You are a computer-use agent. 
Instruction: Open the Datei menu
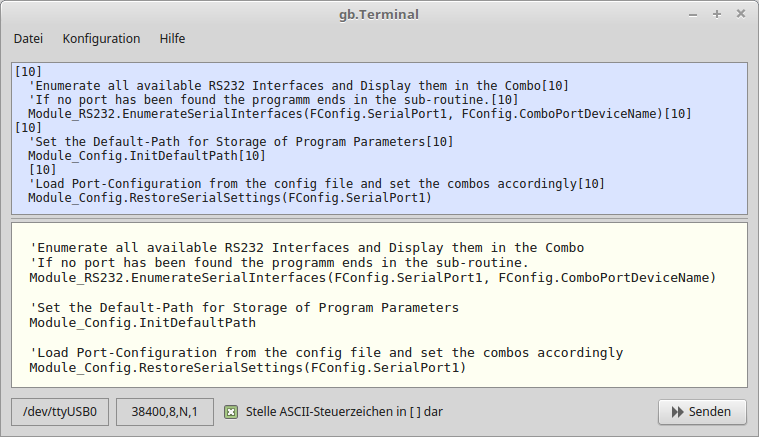click(x=28, y=39)
